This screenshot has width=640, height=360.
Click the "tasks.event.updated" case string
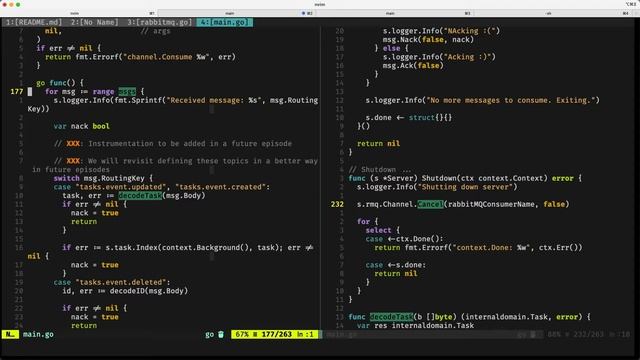click(x=121, y=187)
